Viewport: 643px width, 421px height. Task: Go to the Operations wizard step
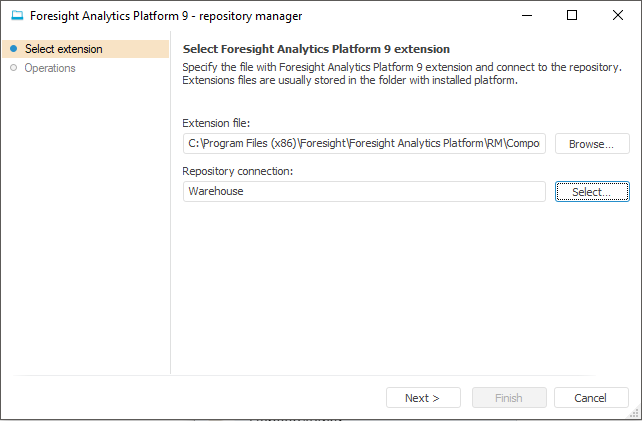click(50, 68)
